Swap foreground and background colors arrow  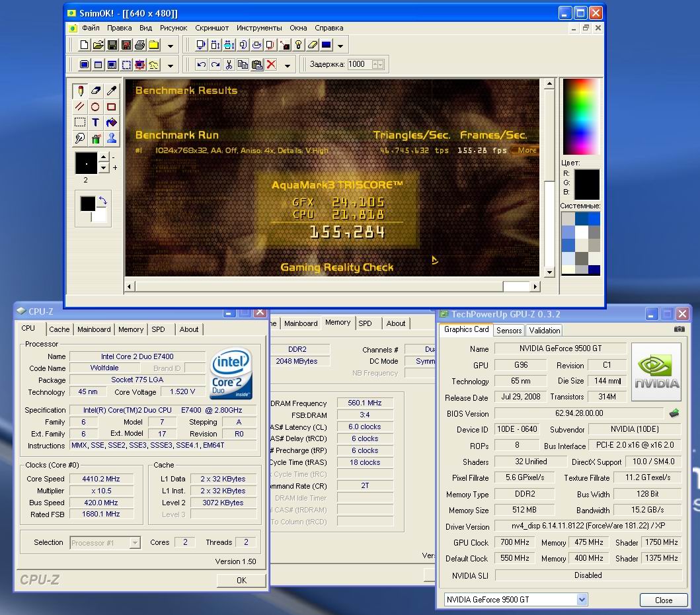[102, 201]
